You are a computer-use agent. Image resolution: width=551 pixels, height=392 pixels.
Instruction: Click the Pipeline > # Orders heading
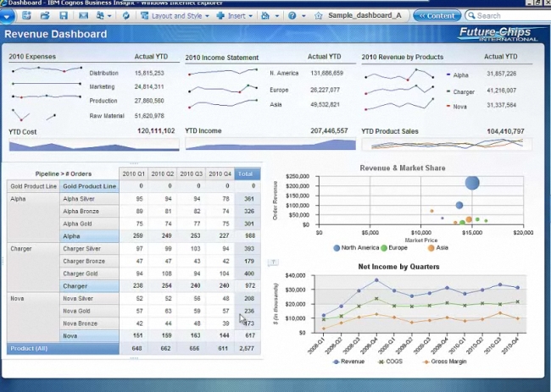64,174
